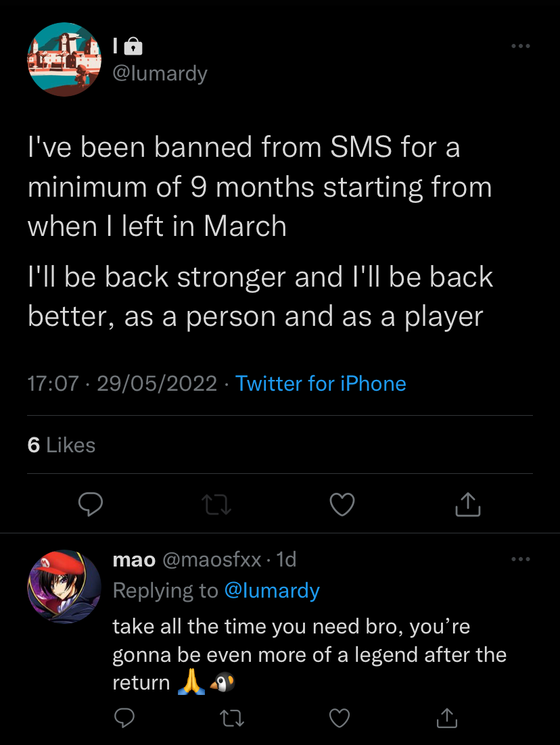Open mao's profile avatar
The width and height of the screenshot is (560, 745).
(64, 586)
